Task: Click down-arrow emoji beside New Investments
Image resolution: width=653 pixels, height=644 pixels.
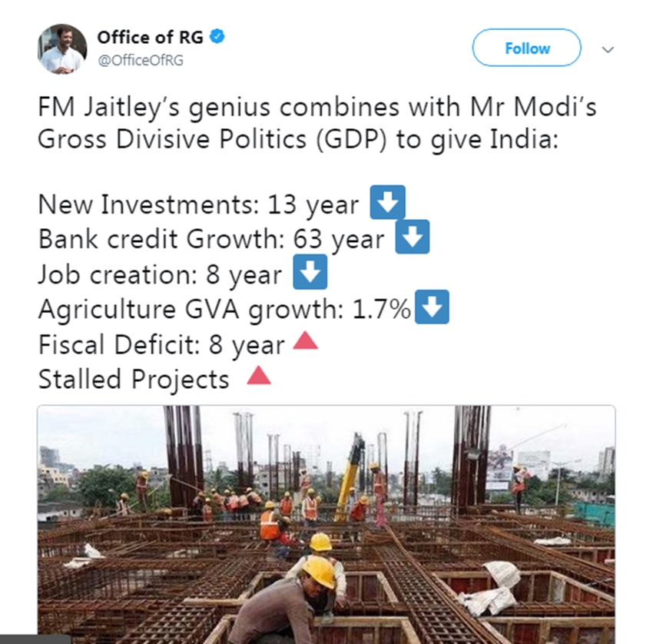Action: pyautogui.click(x=387, y=203)
